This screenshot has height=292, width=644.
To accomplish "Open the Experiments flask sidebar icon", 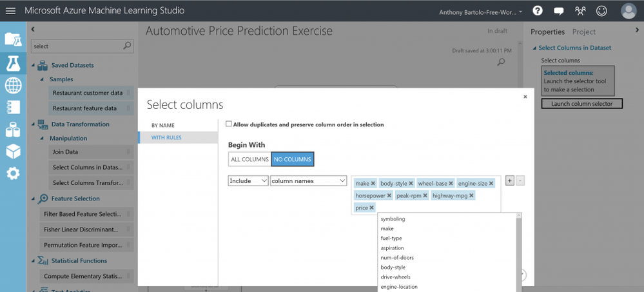I will point(13,63).
